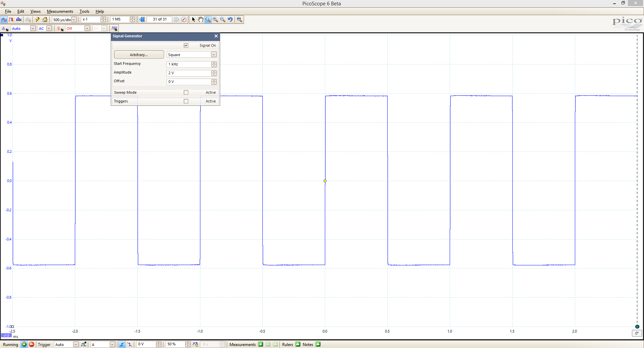Select the Hand pan tool
The image size is (644, 348).
pos(201,19)
